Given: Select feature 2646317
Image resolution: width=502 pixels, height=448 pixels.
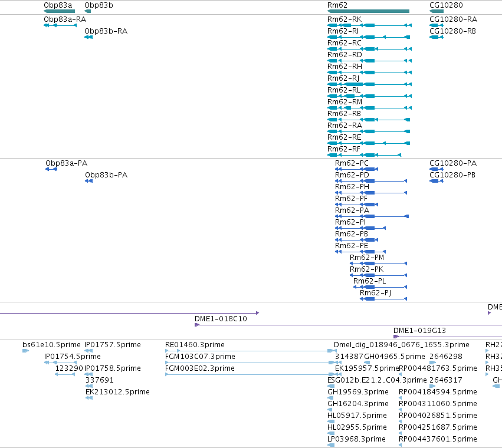Looking at the screenshot, I should [432, 386].
